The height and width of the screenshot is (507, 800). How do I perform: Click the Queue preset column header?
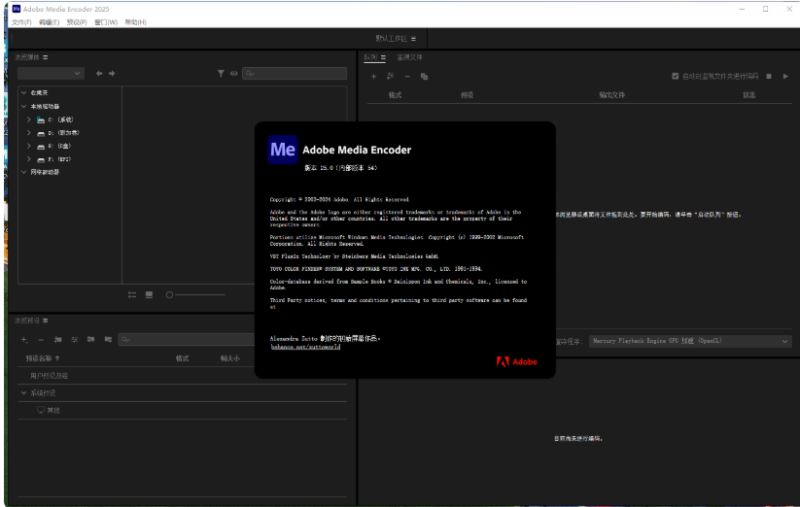click(x=467, y=95)
